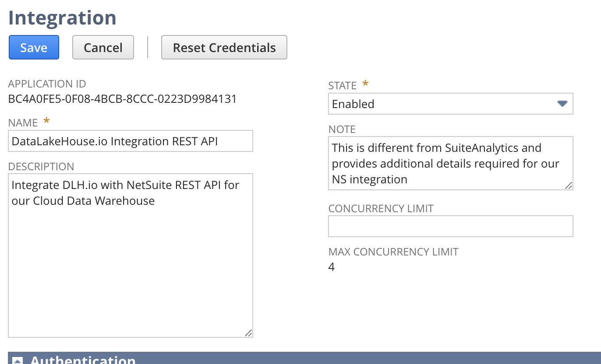The height and width of the screenshot is (364, 601).
Task: Click the blue Save button
Action: [34, 47]
